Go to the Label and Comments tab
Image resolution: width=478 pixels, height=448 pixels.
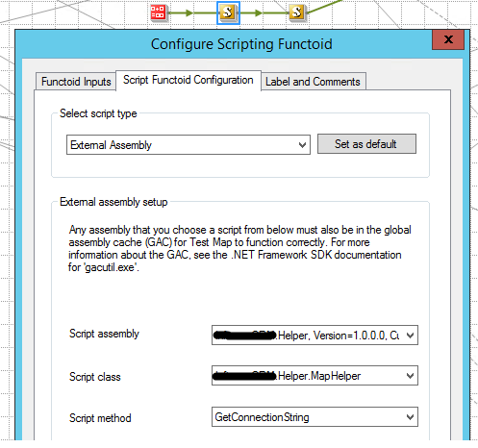[x=313, y=82]
